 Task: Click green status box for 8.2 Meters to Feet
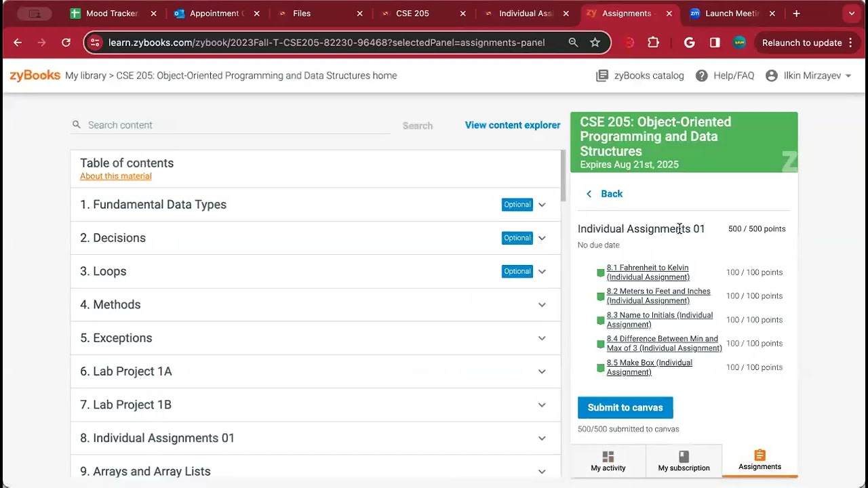[600, 297]
